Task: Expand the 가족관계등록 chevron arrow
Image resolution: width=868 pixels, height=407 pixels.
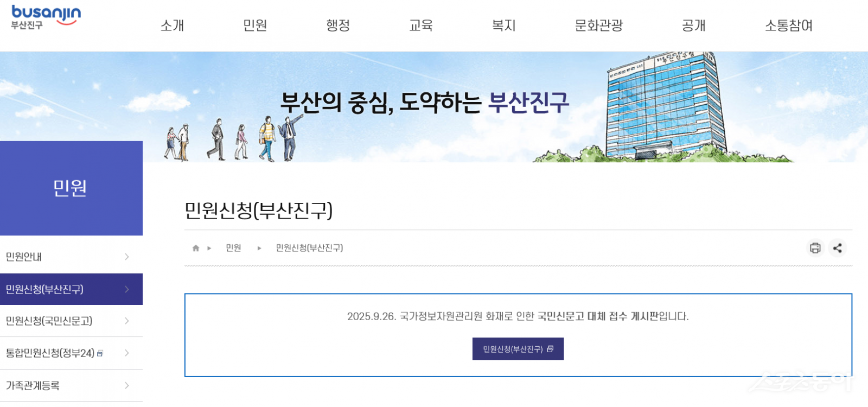Action: tap(127, 385)
